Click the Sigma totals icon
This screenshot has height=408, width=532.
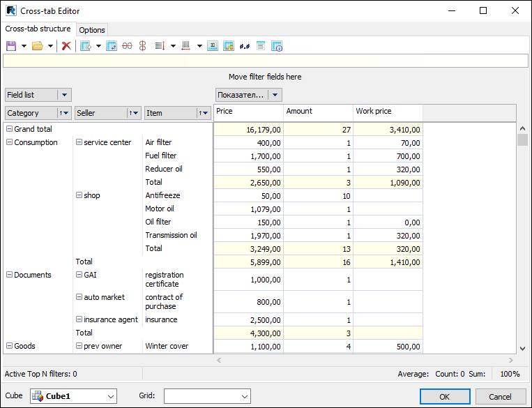point(213,46)
